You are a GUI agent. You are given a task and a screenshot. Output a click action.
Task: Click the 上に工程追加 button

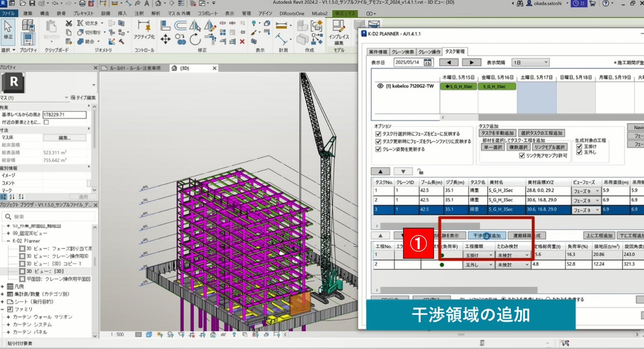[599, 236]
